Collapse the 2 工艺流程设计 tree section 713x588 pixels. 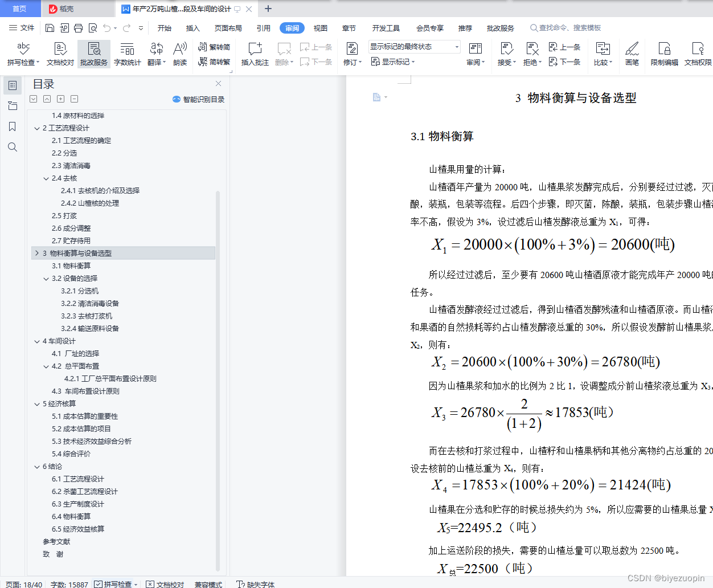pyautogui.click(x=37, y=128)
